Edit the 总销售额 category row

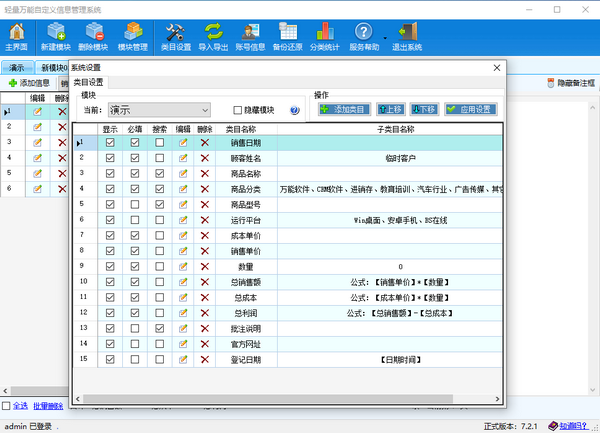183,282
